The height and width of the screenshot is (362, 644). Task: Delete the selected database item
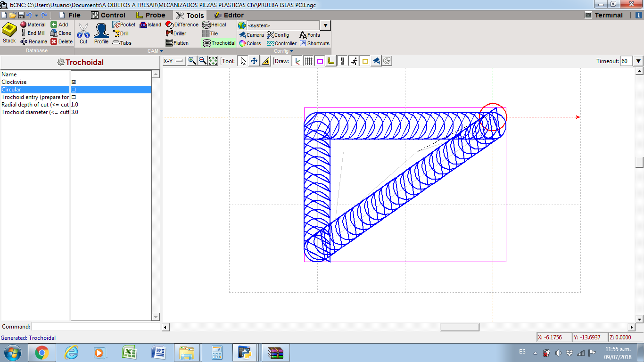pos(62,41)
